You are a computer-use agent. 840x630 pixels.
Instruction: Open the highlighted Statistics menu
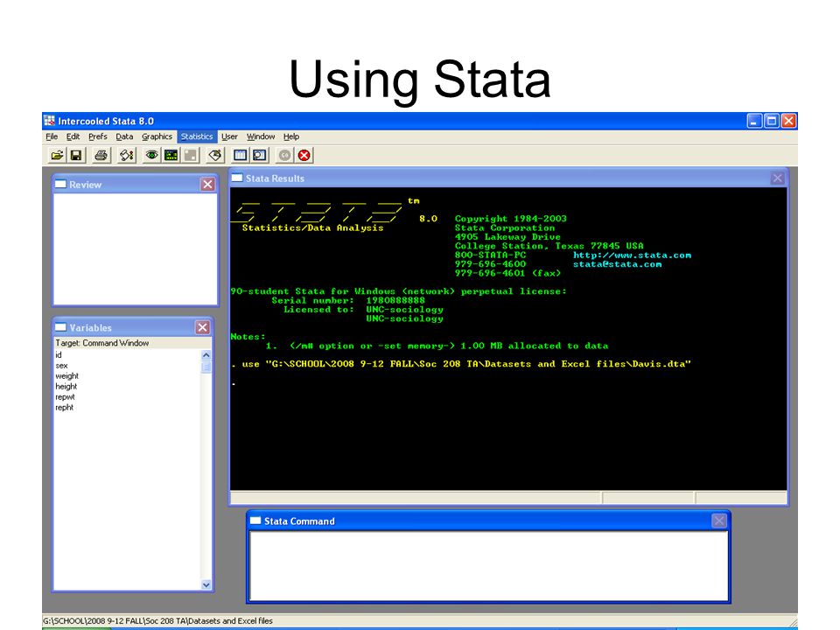point(197,136)
